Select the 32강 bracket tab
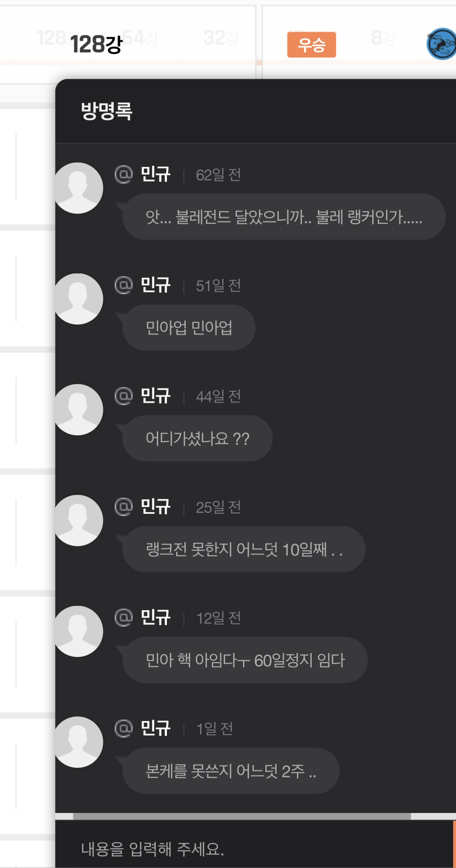The height and width of the screenshot is (868, 456). pyautogui.click(x=220, y=38)
